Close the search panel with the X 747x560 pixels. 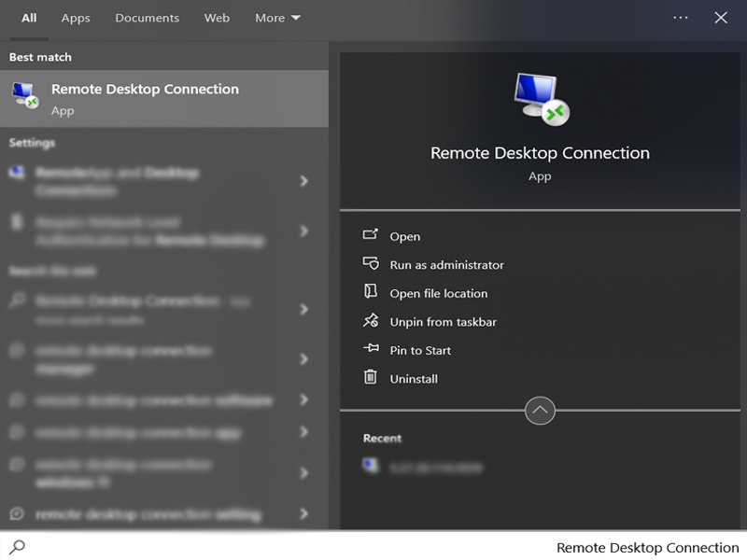point(721,18)
